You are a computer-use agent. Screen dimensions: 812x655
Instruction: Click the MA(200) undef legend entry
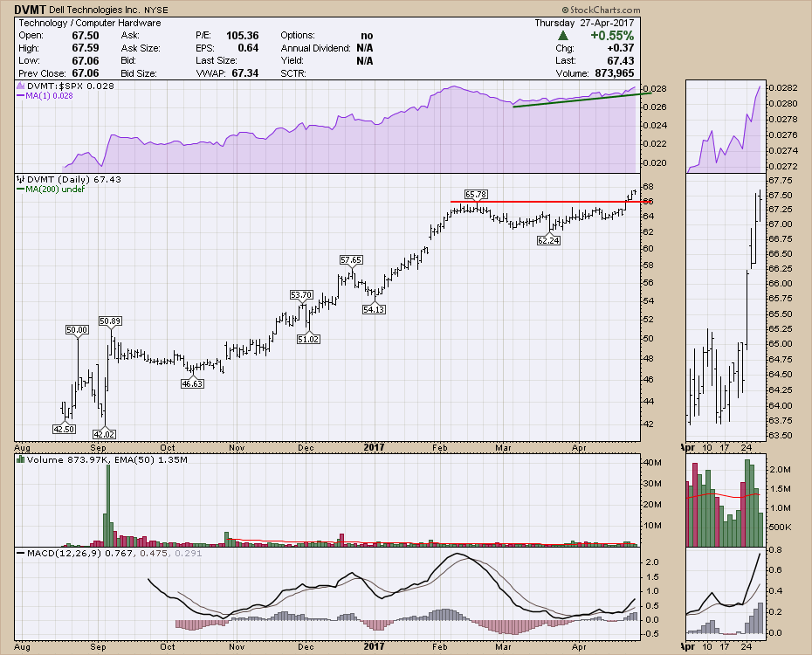(x=51, y=189)
